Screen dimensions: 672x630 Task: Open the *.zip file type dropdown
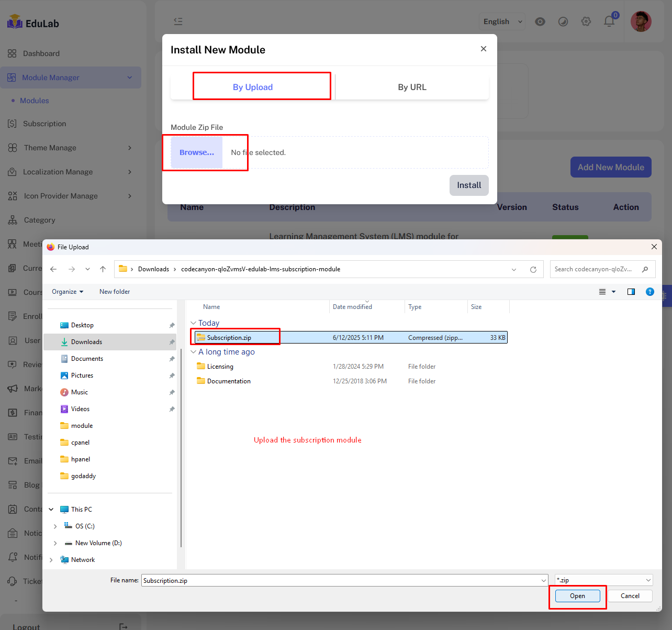pyautogui.click(x=603, y=580)
